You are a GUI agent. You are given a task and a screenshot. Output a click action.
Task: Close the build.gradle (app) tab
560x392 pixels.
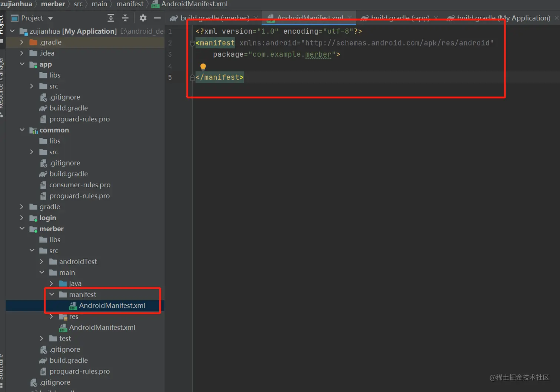click(x=436, y=18)
